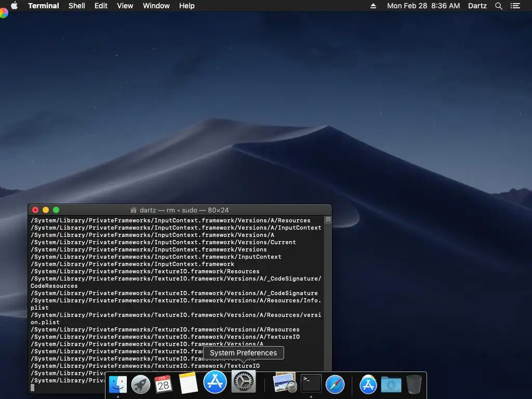Launch Launchpad rocket icon in Dock
The image size is (532, 399).
click(x=140, y=384)
